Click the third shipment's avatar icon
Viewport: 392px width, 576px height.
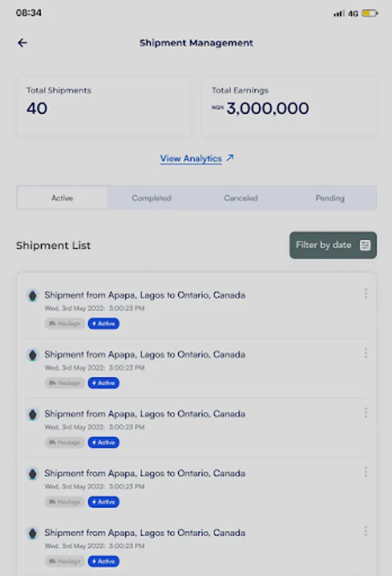32,415
